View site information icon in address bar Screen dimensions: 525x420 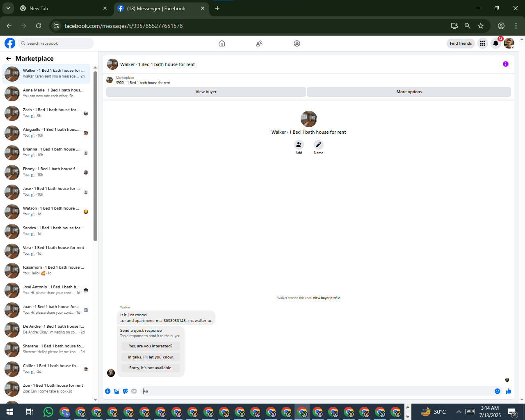(x=57, y=26)
